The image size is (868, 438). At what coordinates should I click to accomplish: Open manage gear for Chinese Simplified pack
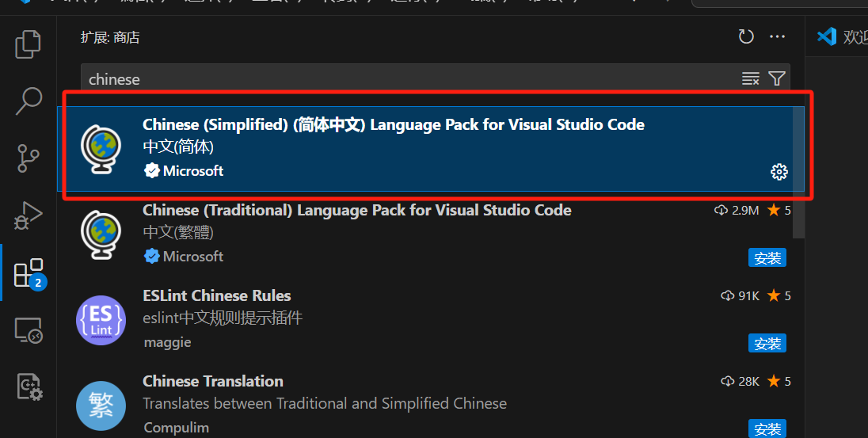point(779,172)
